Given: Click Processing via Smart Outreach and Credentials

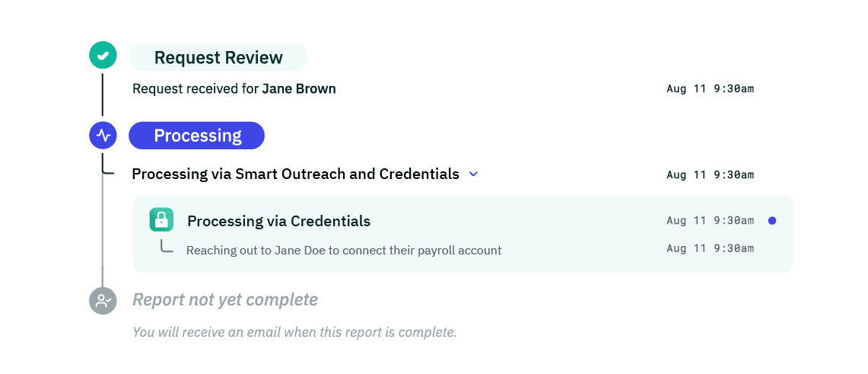Looking at the screenshot, I should pos(296,174).
